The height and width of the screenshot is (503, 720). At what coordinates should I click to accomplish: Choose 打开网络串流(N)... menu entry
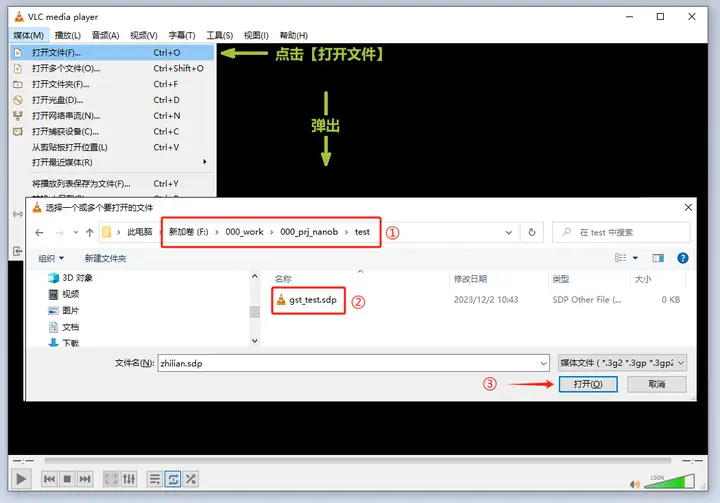(x=112, y=116)
